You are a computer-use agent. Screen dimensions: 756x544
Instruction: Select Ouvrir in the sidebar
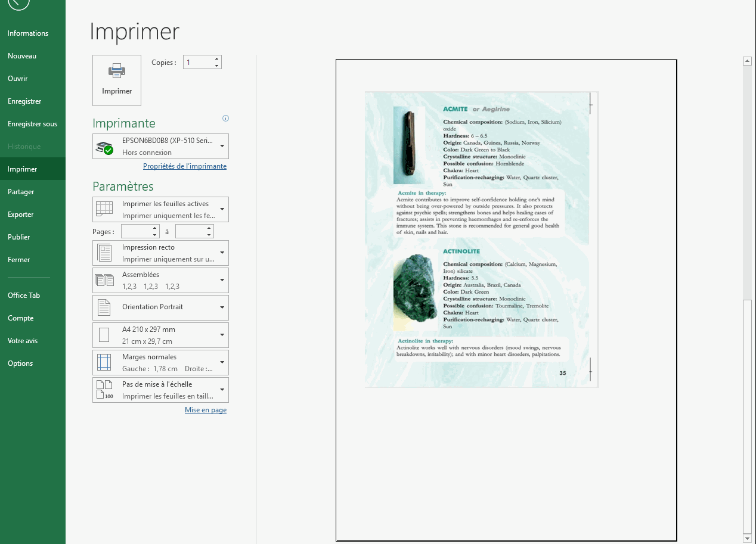(33, 79)
